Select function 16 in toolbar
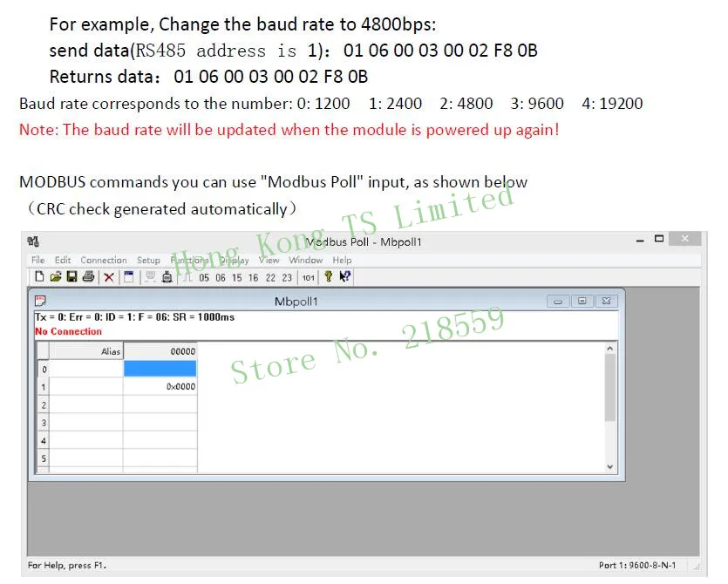Viewport: 728px width, 584px height. 253,277
